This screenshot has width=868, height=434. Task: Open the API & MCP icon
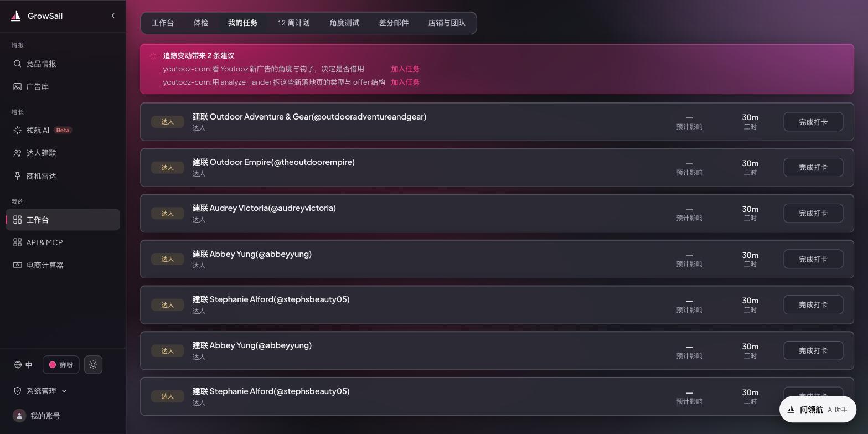pyautogui.click(x=18, y=242)
